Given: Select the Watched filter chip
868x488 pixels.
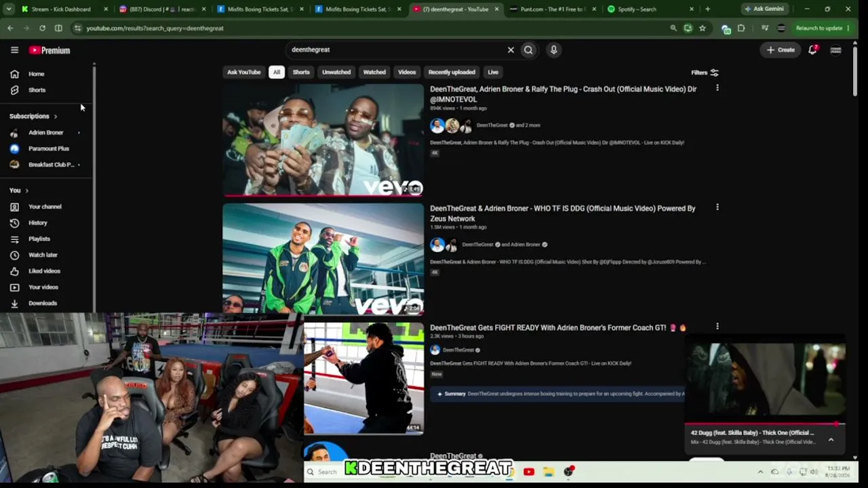Looking at the screenshot, I should 374,72.
